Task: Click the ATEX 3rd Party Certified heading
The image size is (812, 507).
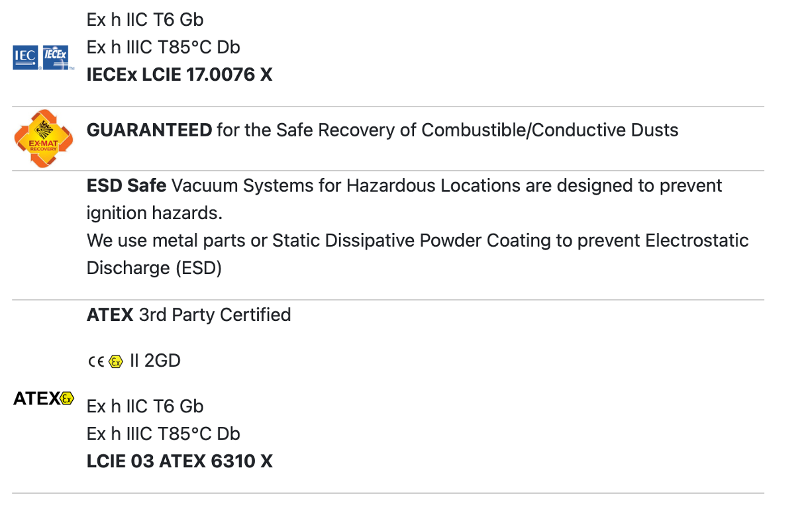Action: click(x=189, y=314)
